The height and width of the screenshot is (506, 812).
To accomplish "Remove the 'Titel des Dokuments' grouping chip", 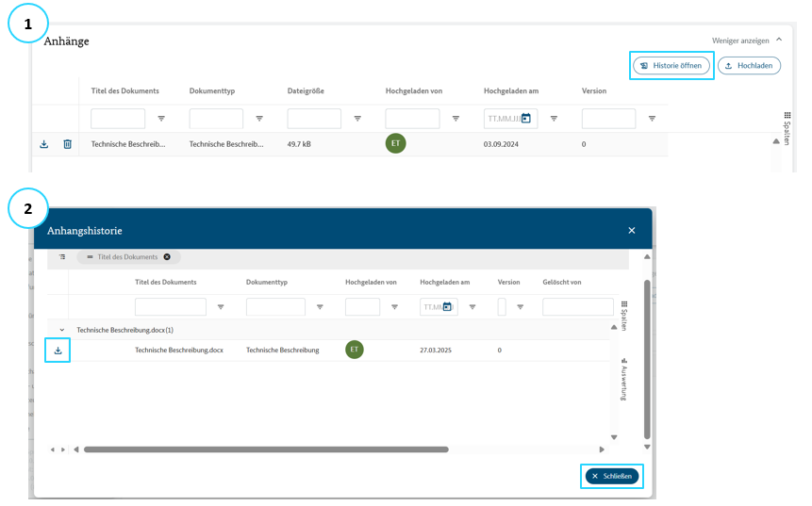I will pos(167,256).
